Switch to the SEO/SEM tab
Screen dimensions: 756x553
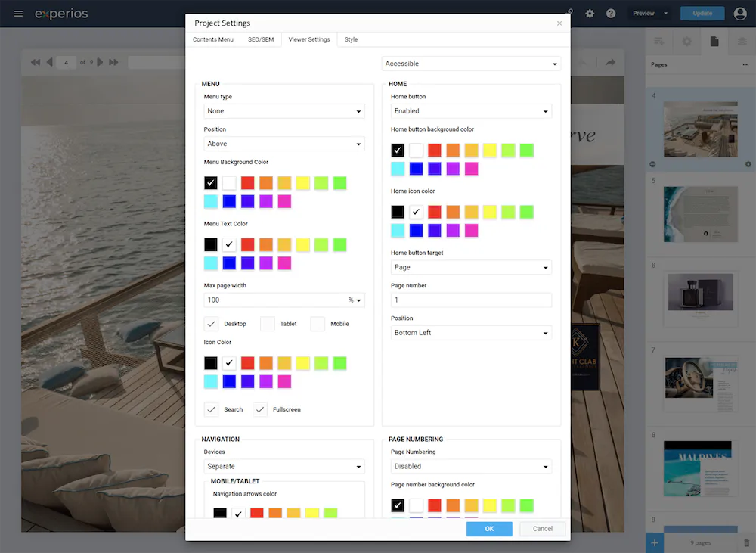coord(261,39)
